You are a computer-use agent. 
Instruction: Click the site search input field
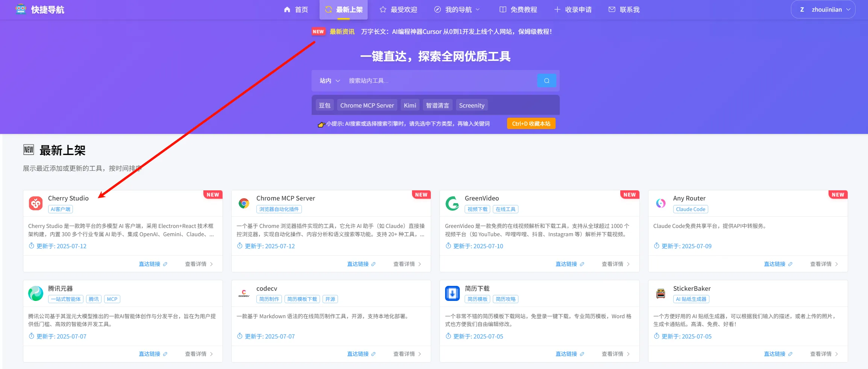432,80
